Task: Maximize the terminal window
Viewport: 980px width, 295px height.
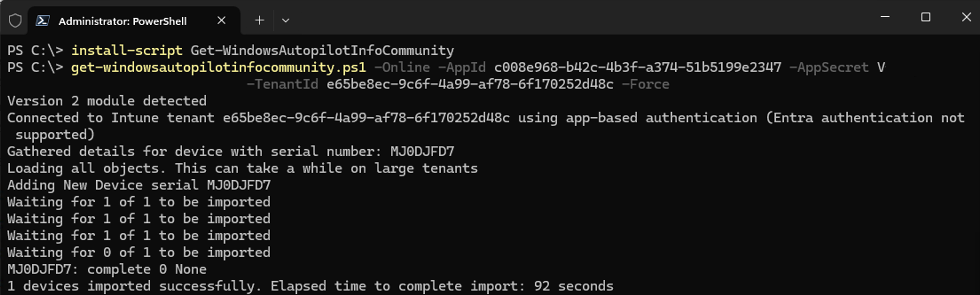Action: click(x=926, y=17)
